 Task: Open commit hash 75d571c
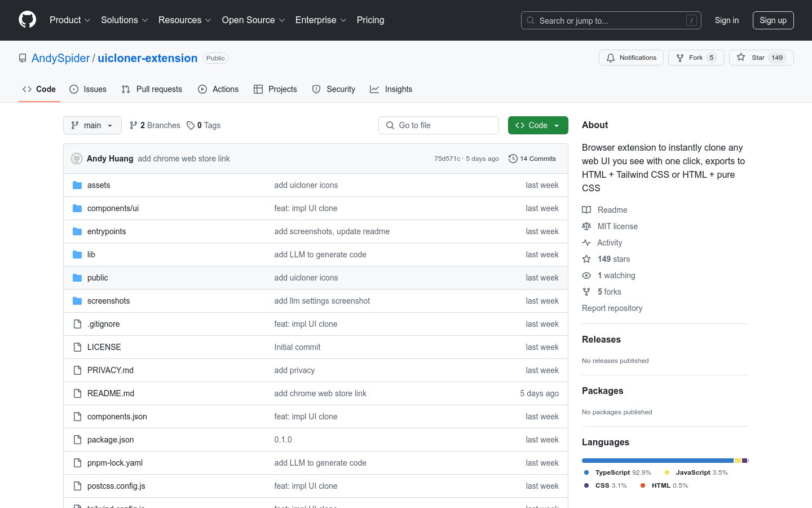(447, 159)
